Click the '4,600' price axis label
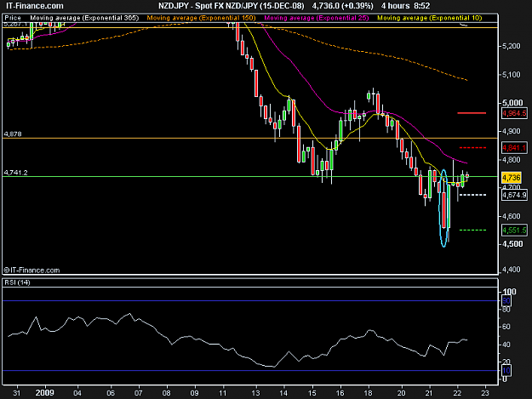Screen dimensions: 532x399 (512, 216)
